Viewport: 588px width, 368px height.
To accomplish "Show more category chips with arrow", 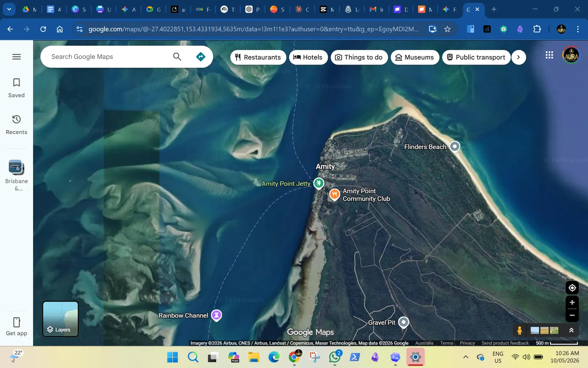I will point(519,57).
